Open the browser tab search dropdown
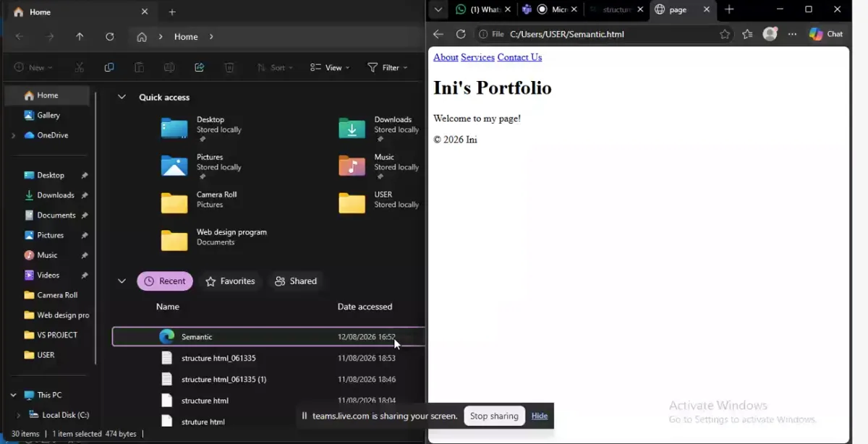 (438, 9)
